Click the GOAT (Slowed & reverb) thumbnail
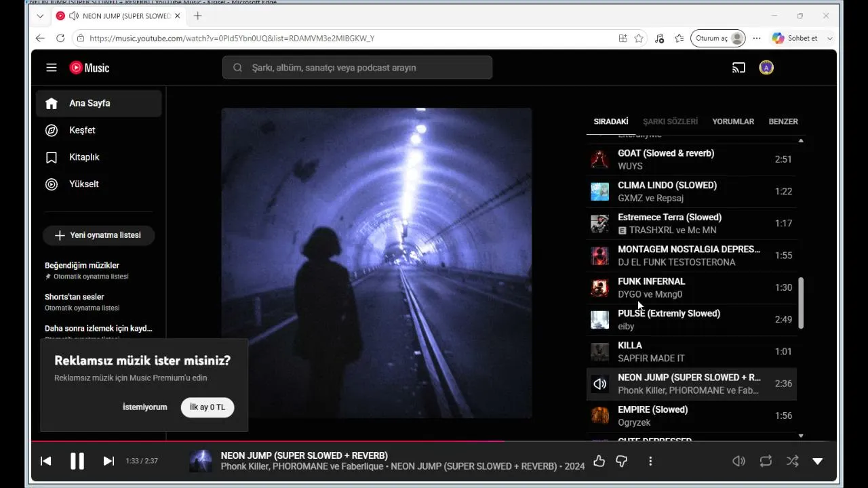The height and width of the screenshot is (488, 868). click(x=599, y=160)
